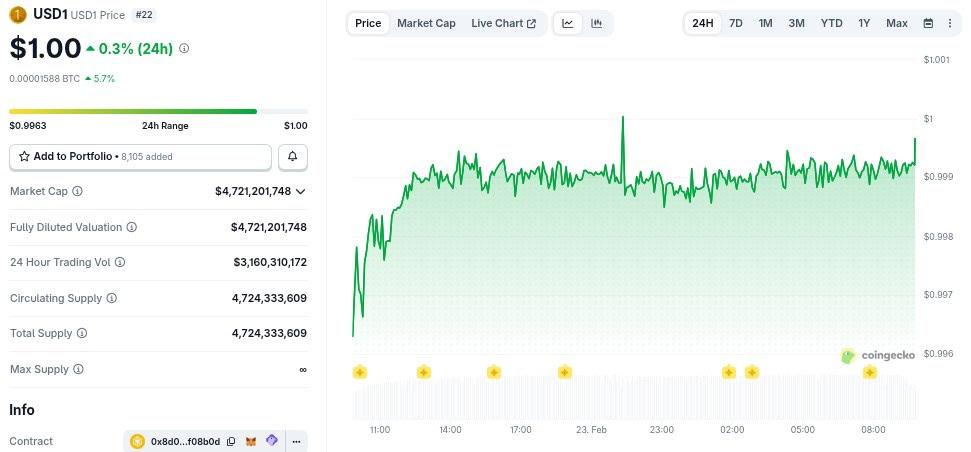Click the info icon next to Market Cap

click(78, 191)
